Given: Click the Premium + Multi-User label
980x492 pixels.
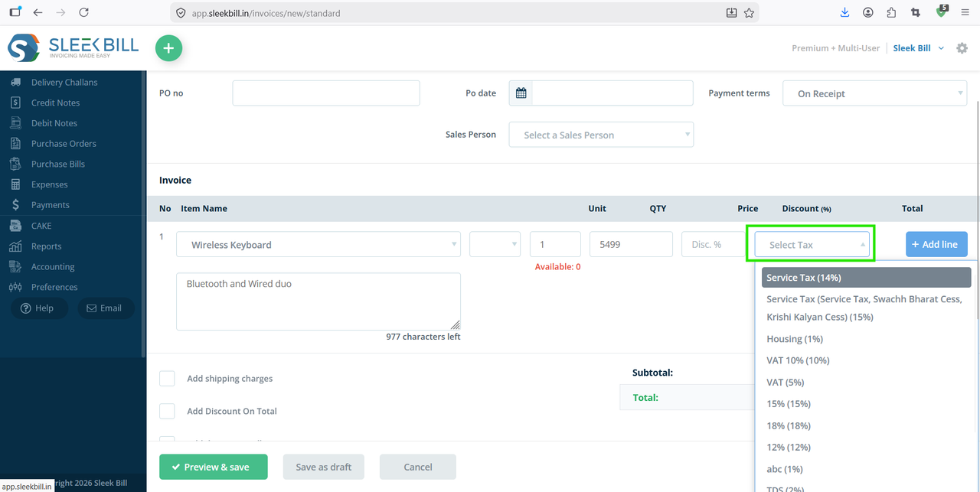Looking at the screenshot, I should pyautogui.click(x=836, y=48).
